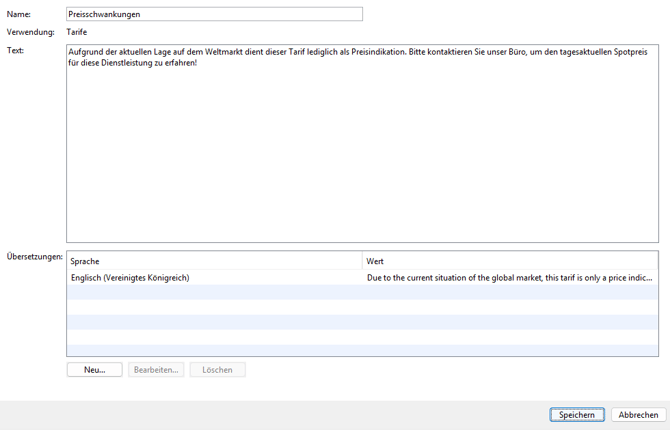Click the Wert column header
The height and width of the screenshot is (430, 670).
pyautogui.click(x=510, y=261)
